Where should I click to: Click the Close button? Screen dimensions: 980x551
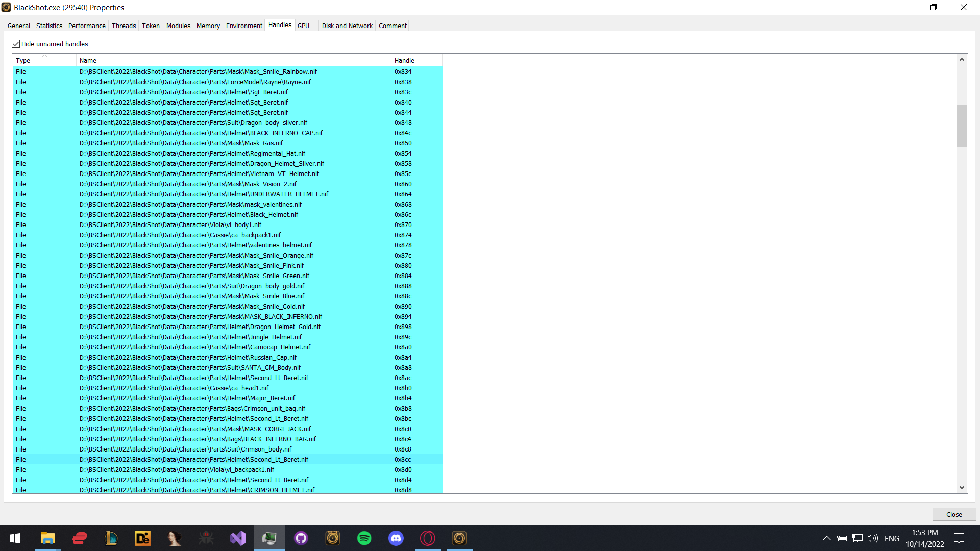(x=954, y=514)
